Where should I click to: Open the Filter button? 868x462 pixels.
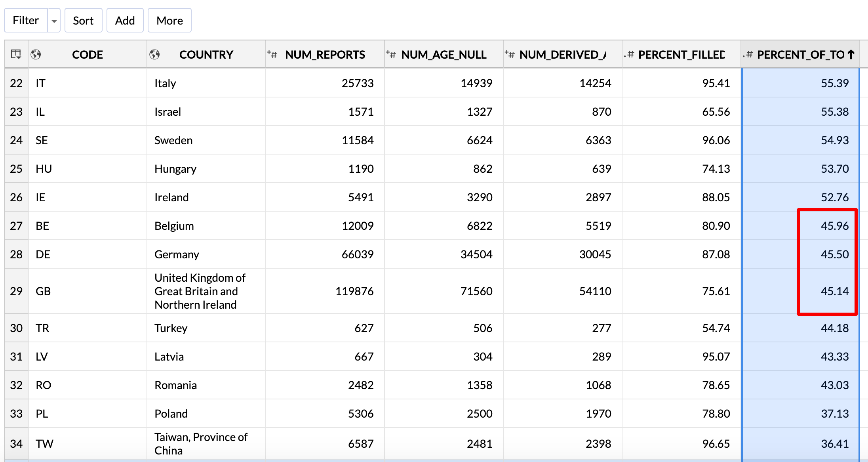pos(26,21)
